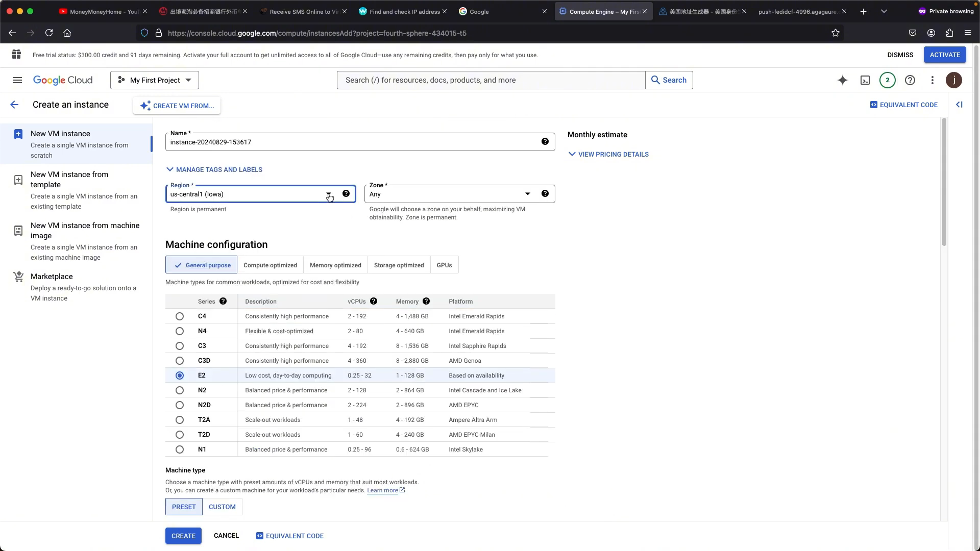Viewport: 980px width, 551px height.
Task: Go back using the page back arrow
Action: pos(14,105)
